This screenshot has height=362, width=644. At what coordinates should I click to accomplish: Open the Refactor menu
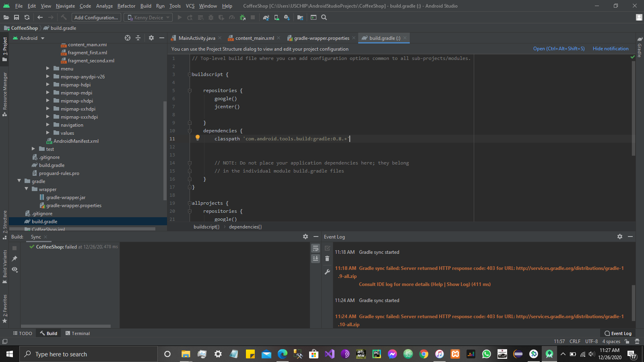pyautogui.click(x=126, y=6)
